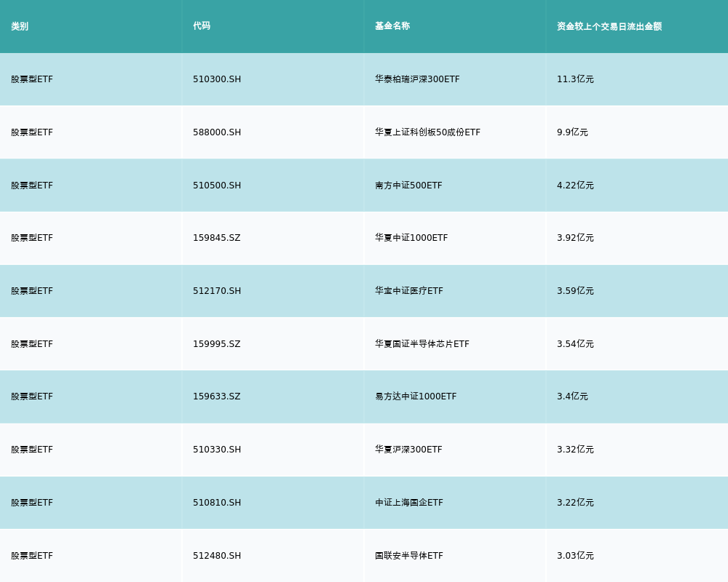Select the 4.22亿元 outflow value
The width and height of the screenshot is (728, 582).
tap(575, 186)
